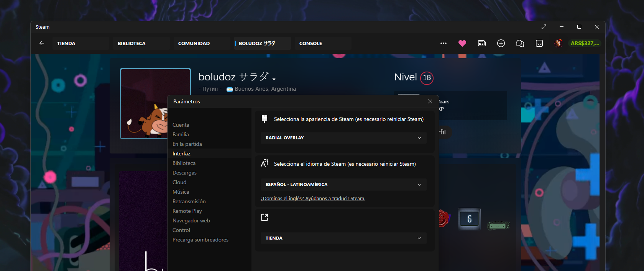Select Cloud settings category

click(x=209, y=182)
